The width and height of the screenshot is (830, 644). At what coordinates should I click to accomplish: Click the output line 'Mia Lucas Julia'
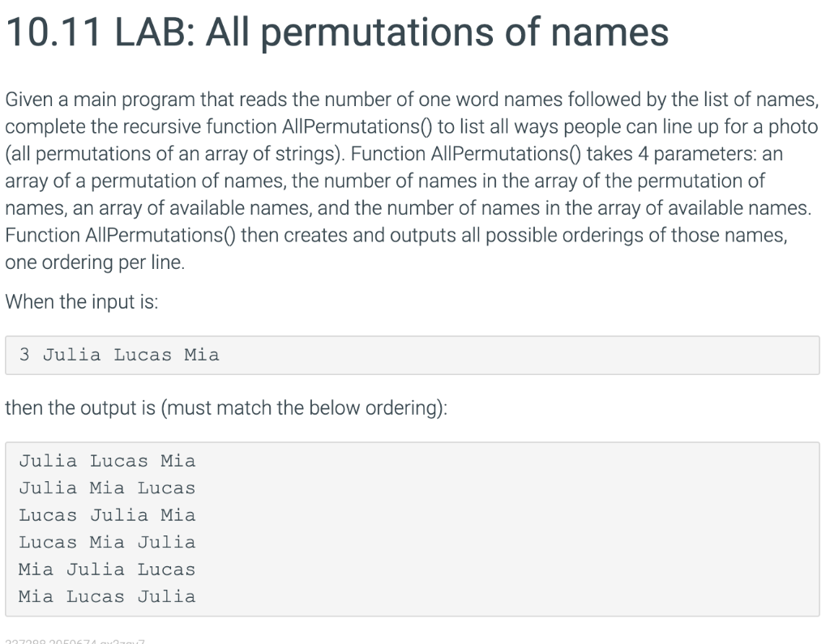point(108,596)
